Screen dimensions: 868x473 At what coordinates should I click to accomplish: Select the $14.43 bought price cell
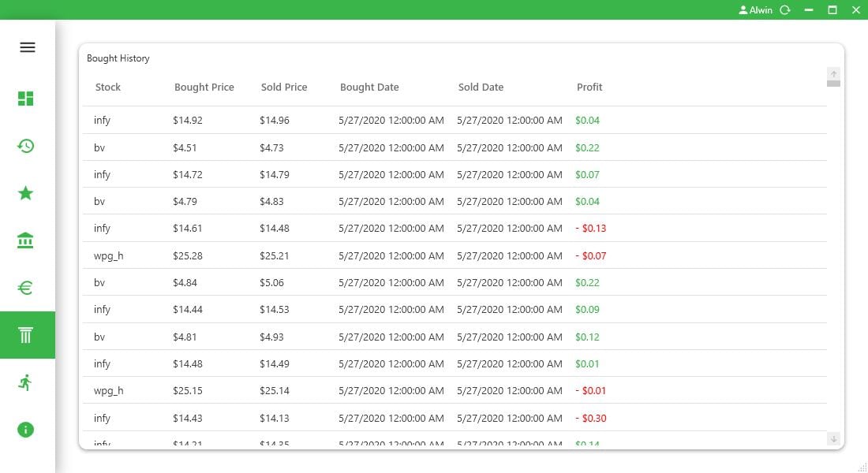point(188,419)
